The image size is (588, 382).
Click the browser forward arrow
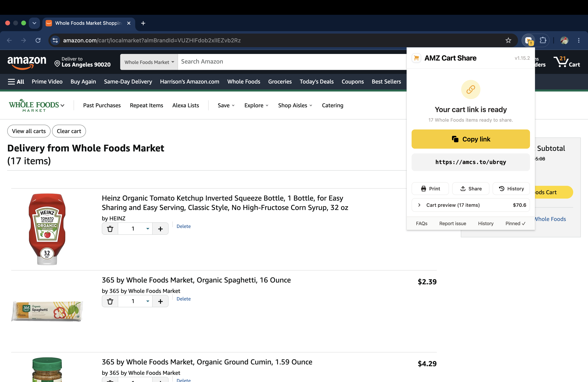click(x=23, y=40)
